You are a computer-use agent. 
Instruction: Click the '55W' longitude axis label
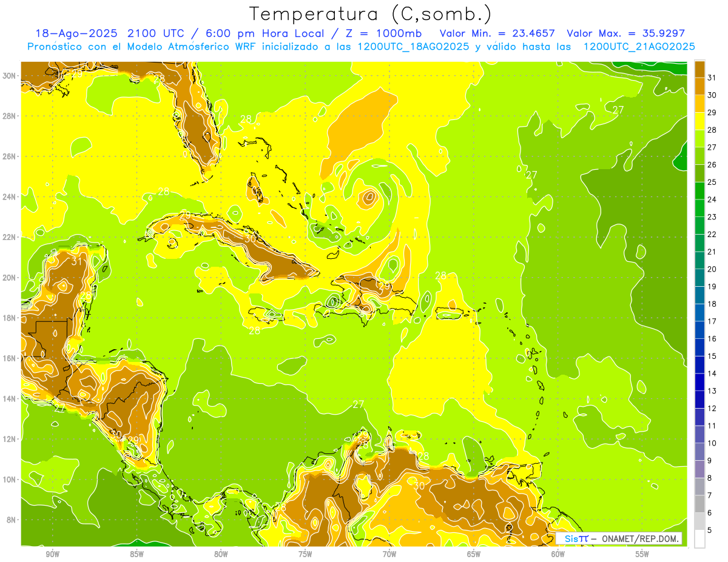(642, 555)
